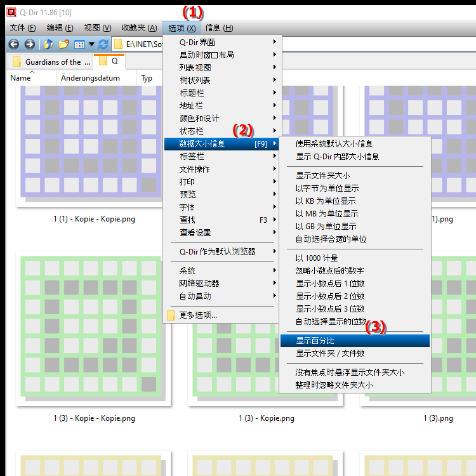The height and width of the screenshot is (476, 476).
Task: Choose 显示小数点后 3 位数
Action: click(x=355, y=309)
